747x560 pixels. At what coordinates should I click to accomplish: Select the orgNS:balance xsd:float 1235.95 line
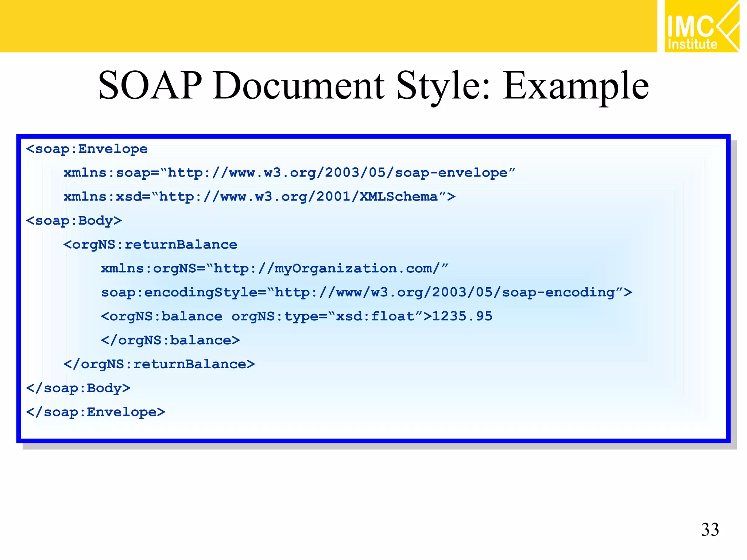297,316
